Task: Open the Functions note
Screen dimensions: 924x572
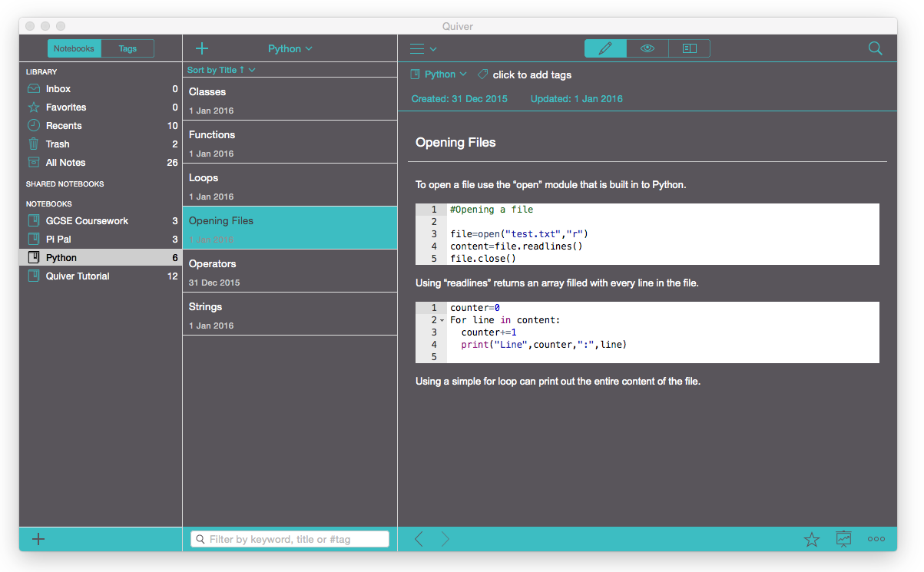Action: pos(290,142)
